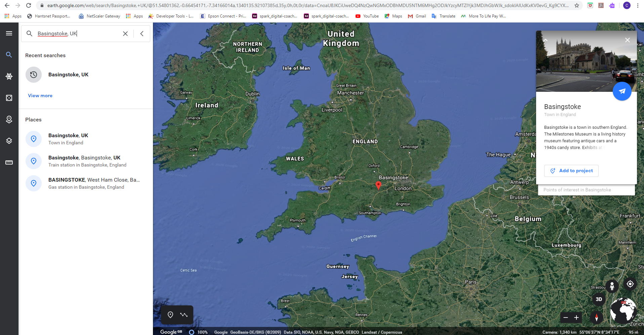Choose the Basingstoke train station result
The height and width of the screenshot is (335, 644).
click(86, 161)
